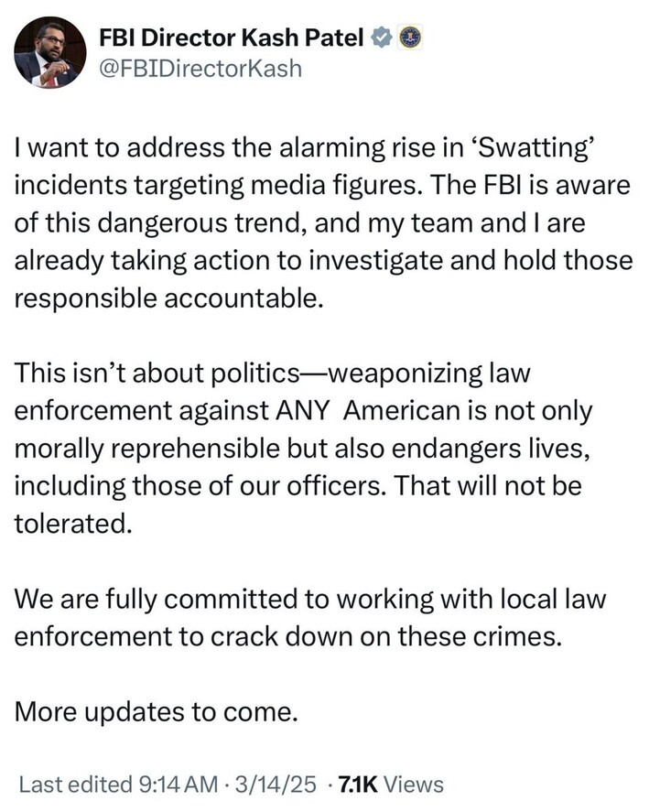Click the word "Views" in post footer
The image size is (660, 812).
[413, 785]
